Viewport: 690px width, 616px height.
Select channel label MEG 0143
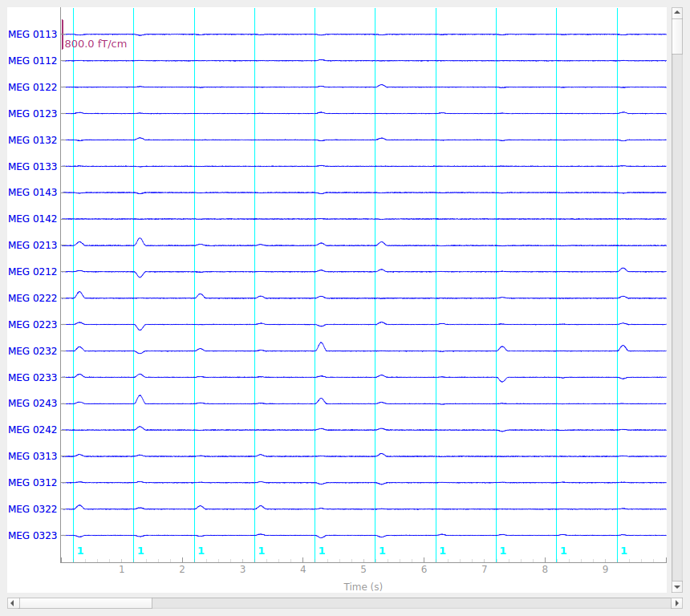pyautogui.click(x=33, y=192)
